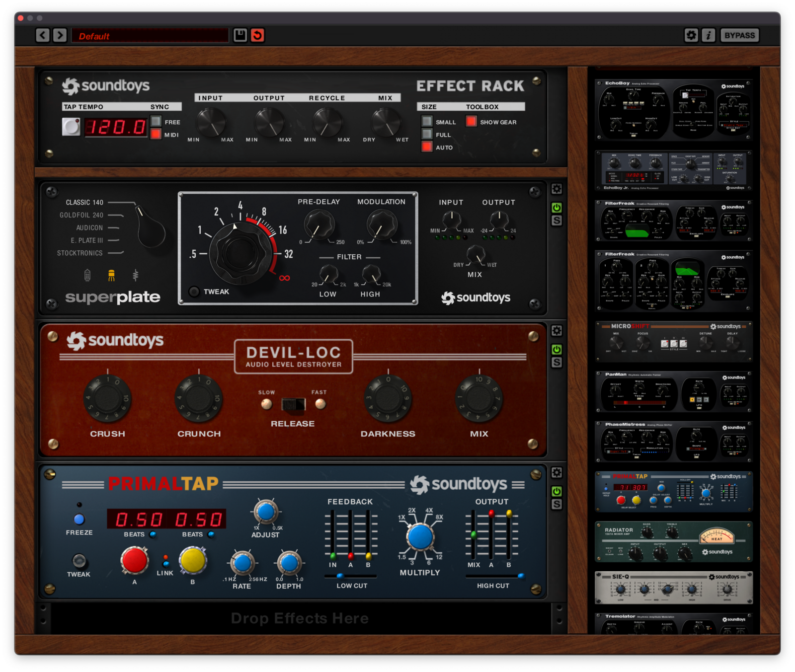Screen dimensions: 795x672
Task: Select the third SuperPlate preamp icon
Action: (x=135, y=275)
